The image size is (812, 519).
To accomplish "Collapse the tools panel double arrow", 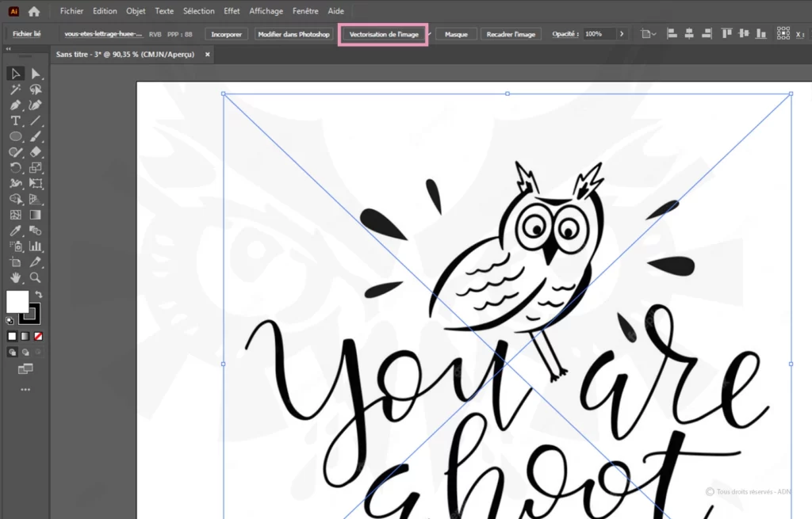I will pos(8,48).
